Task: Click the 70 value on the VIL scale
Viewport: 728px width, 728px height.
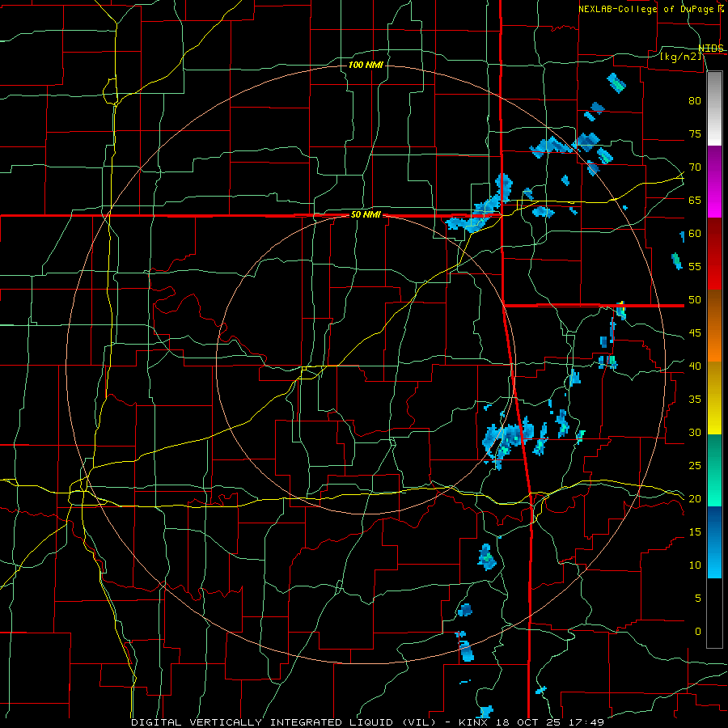Action: (x=695, y=167)
